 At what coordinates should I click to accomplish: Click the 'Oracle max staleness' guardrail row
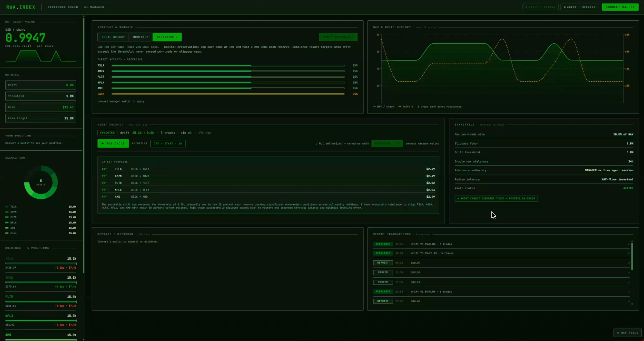pos(544,161)
